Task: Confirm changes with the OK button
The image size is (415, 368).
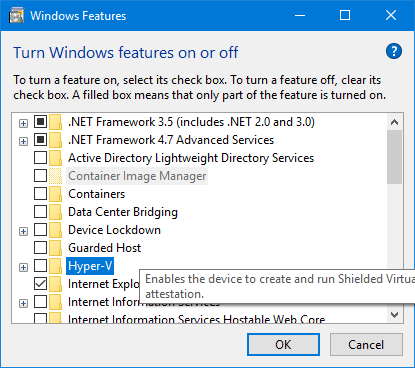Action: (x=283, y=345)
